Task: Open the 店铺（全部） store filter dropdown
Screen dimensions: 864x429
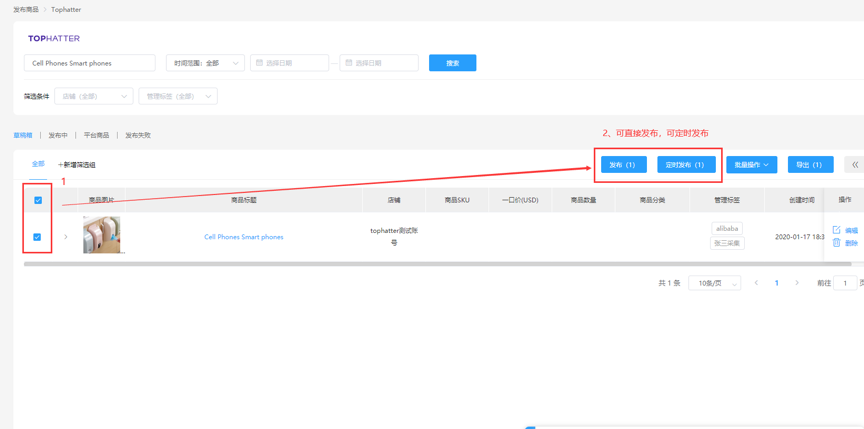Action: [94, 97]
